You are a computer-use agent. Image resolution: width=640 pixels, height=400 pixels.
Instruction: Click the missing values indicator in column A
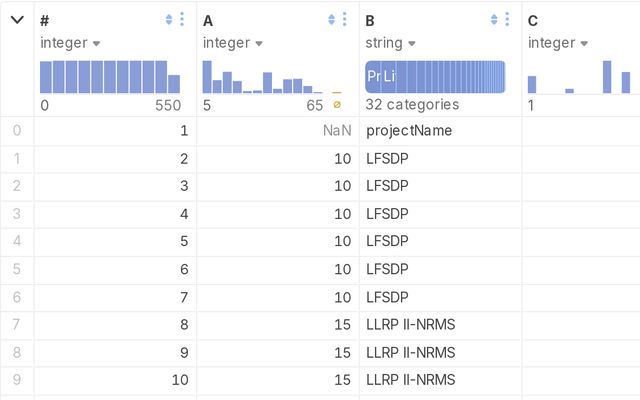point(337,104)
